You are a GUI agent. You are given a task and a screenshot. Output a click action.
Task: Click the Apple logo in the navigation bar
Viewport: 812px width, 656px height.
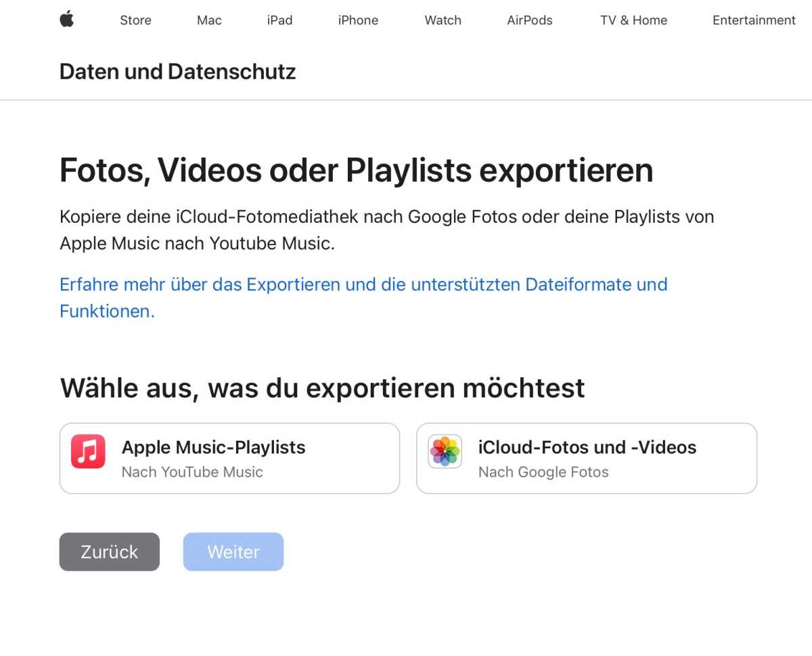66,20
